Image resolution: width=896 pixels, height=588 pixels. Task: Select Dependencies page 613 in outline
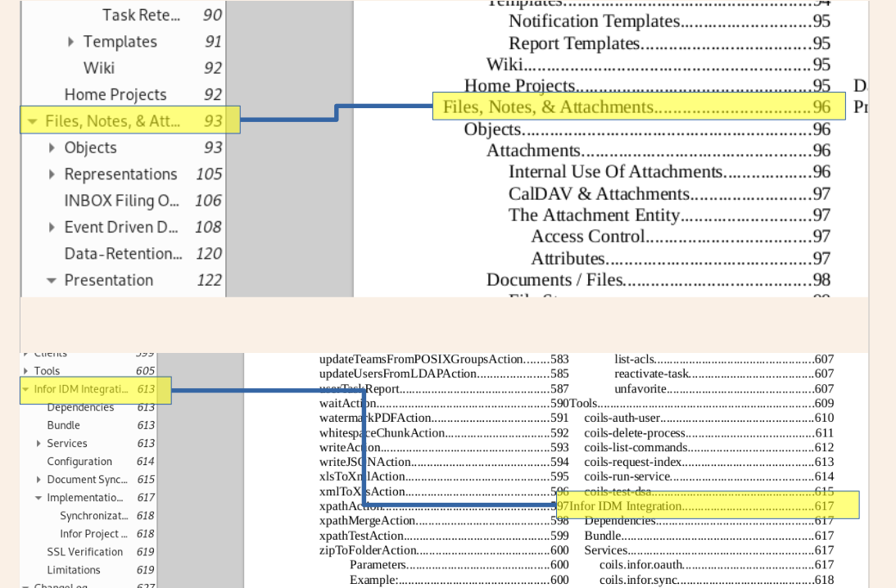click(x=101, y=407)
